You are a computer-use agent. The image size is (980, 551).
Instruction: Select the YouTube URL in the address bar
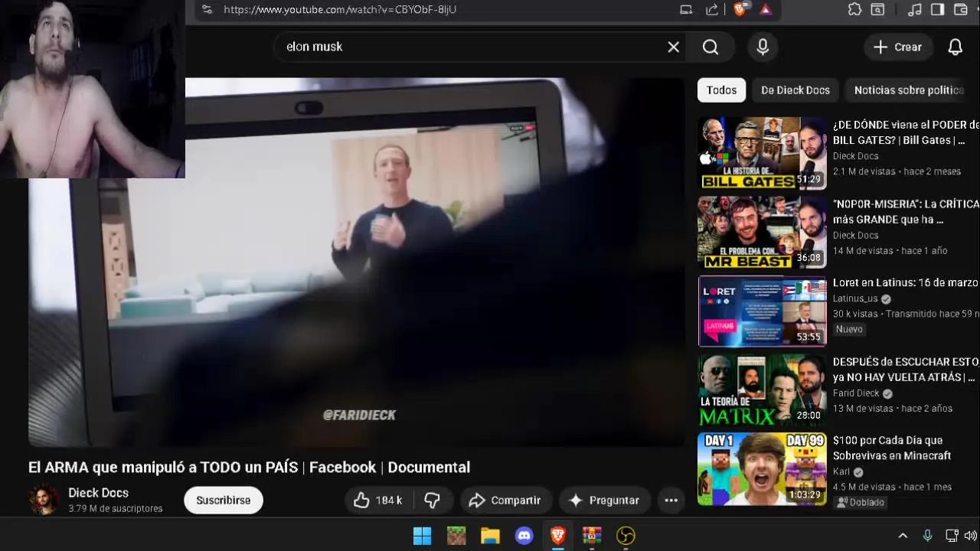pos(340,9)
